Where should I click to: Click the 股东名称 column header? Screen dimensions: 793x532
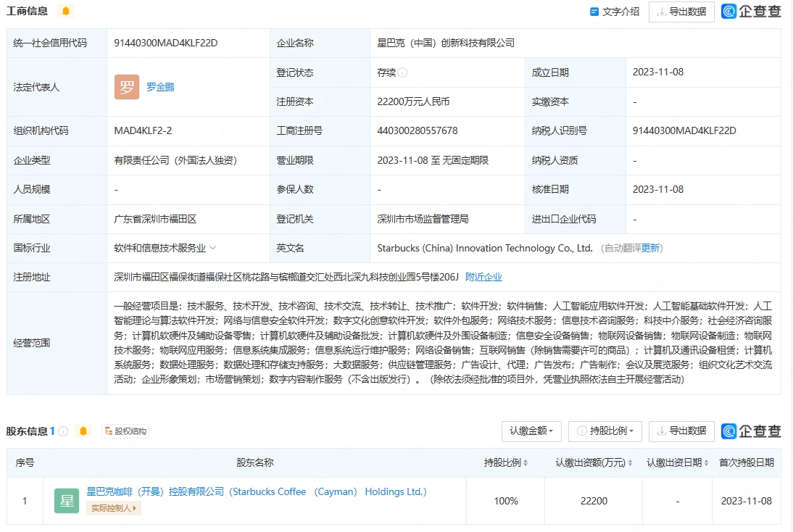pos(255,462)
